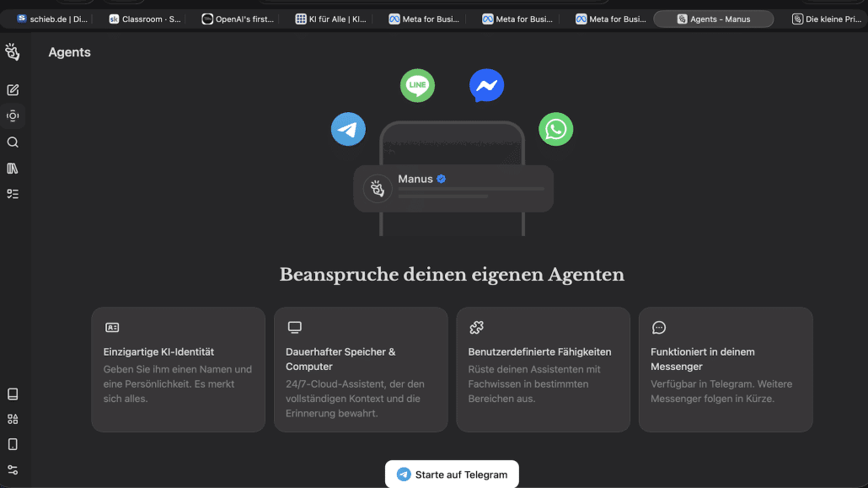Image resolution: width=868 pixels, height=488 pixels.
Task: Select the WhatsApp icon
Action: pyautogui.click(x=555, y=129)
